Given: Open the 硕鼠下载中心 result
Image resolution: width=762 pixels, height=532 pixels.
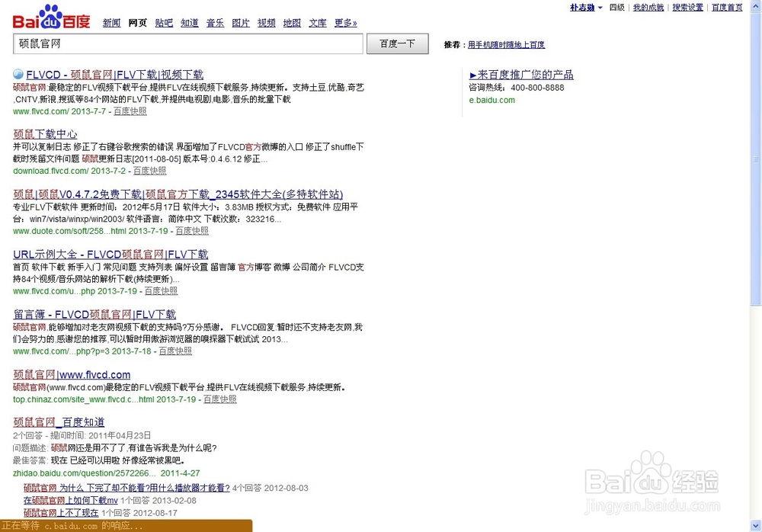Looking at the screenshot, I should coord(45,134).
